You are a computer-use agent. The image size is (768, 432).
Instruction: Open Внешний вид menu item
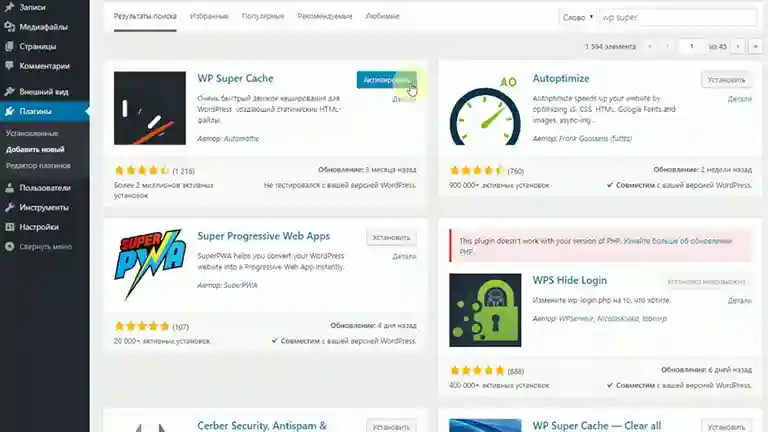click(x=45, y=92)
